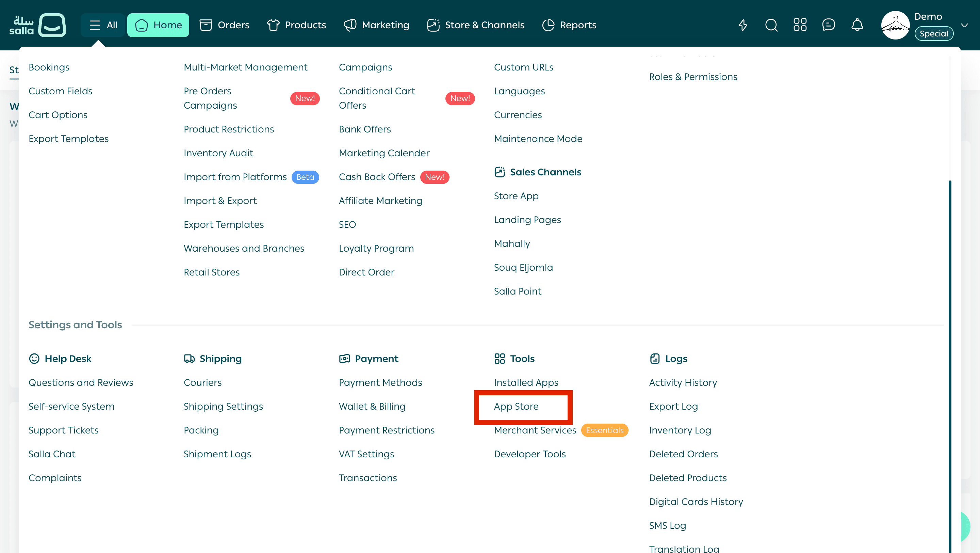This screenshot has height=553, width=980.
Task: Open the notifications bell icon
Action: click(x=857, y=25)
